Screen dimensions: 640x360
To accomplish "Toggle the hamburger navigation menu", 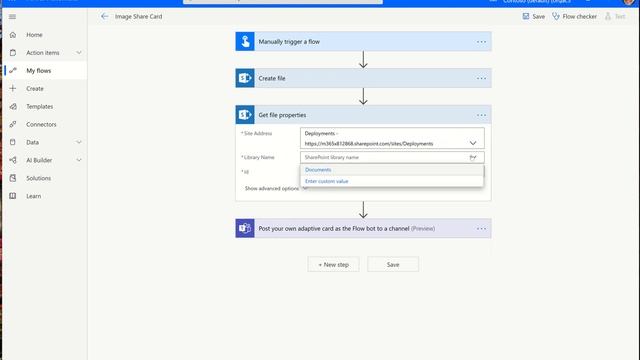I will coord(12,17).
